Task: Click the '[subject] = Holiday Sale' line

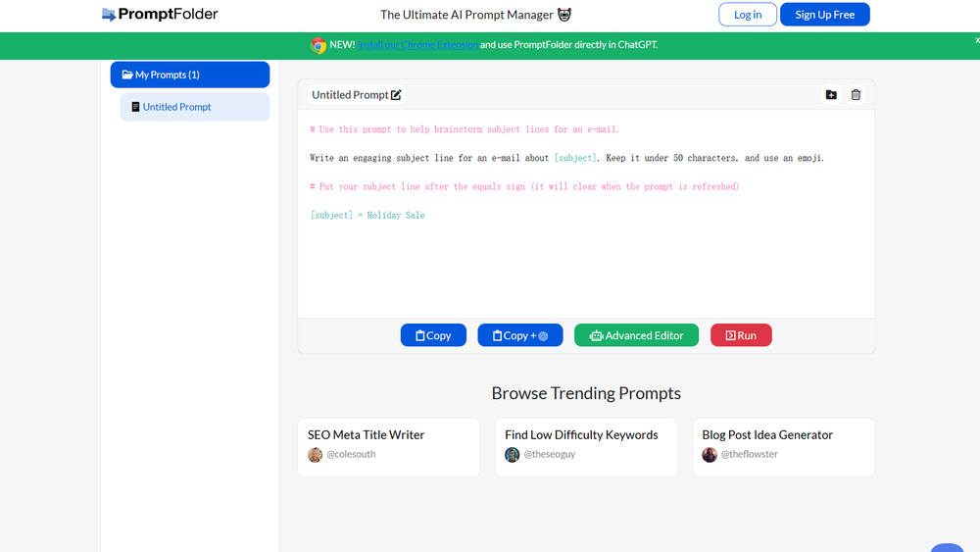Action: [x=367, y=215]
